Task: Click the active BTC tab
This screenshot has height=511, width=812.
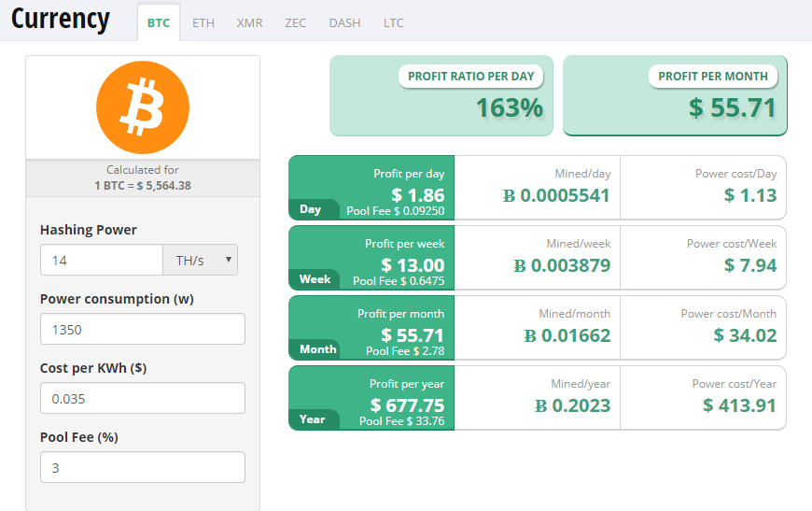Action: click(x=159, y=22)
